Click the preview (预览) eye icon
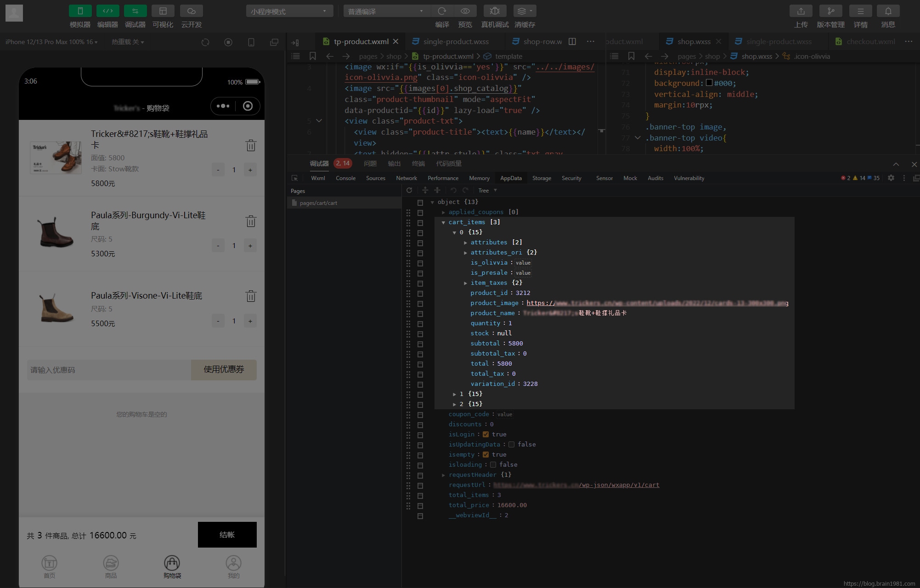 tap(465, 11)
